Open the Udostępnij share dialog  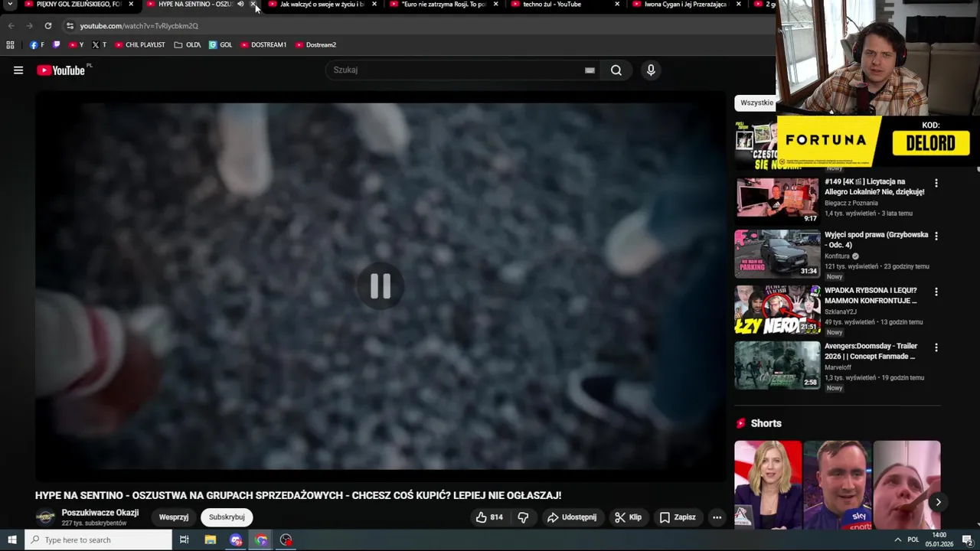coord(572,517)
